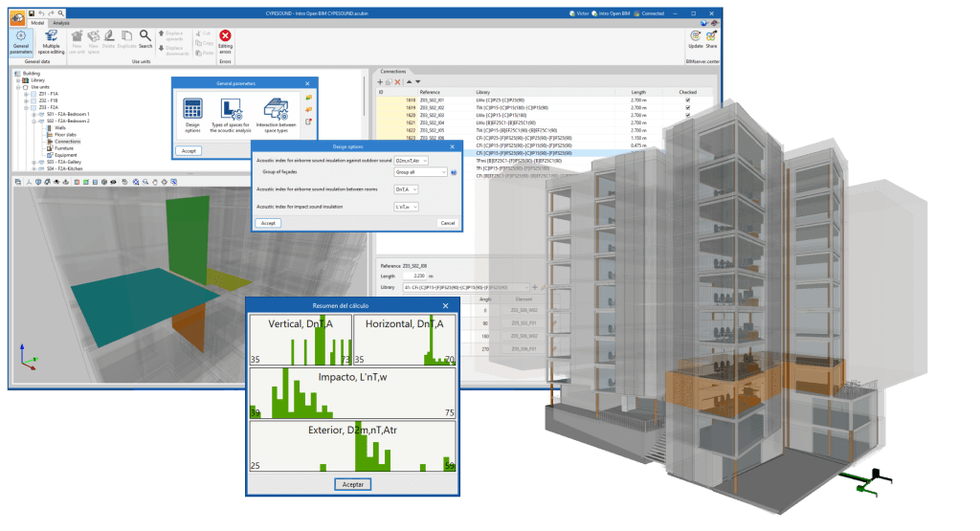This screenshot has height=531, width=980.
Task: Open Types of spaces for the acoustic analysis
Action: [231, 117]
